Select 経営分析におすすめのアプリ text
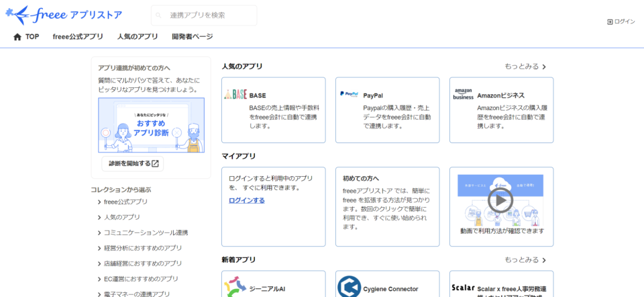This screenshot has width=644, height=297. [143, 249]
